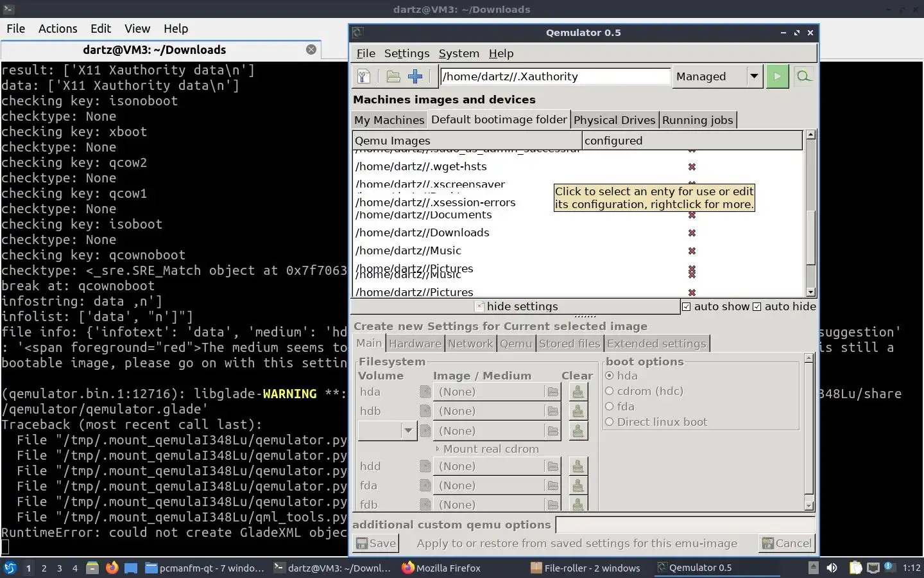Viewport: 924px width, 578px height.
Task: Start machine with the green play button
Action: click(777, 76)
